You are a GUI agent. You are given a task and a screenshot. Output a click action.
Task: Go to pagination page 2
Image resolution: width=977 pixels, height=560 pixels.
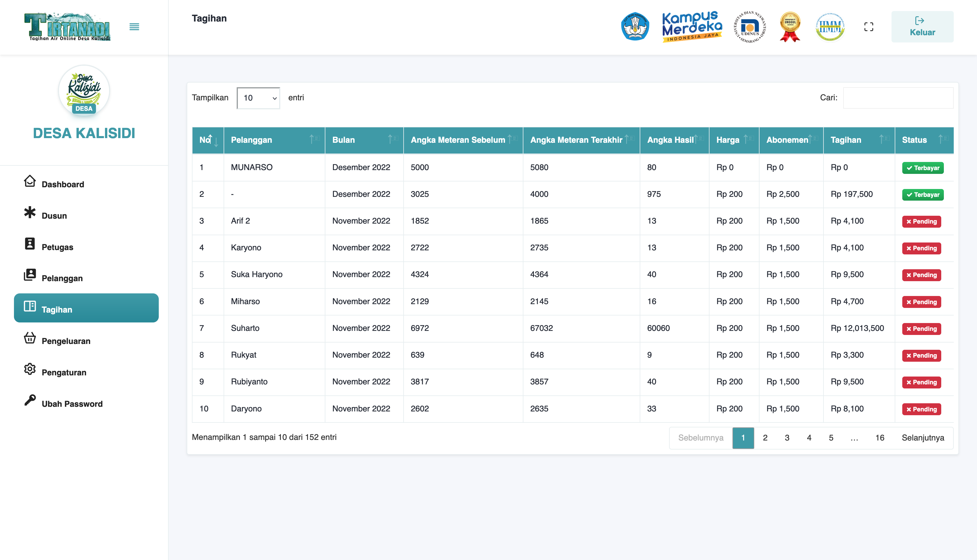click(765, 438)
